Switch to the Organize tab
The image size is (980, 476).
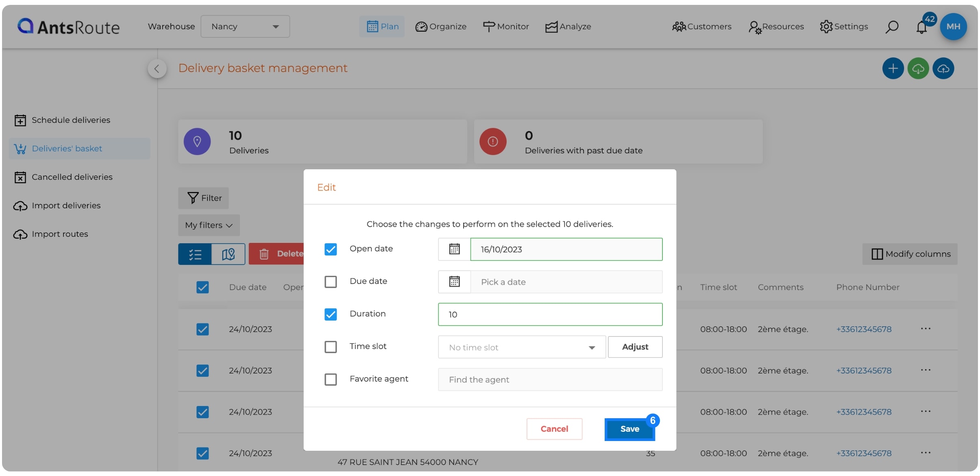(x=441, y=26)
